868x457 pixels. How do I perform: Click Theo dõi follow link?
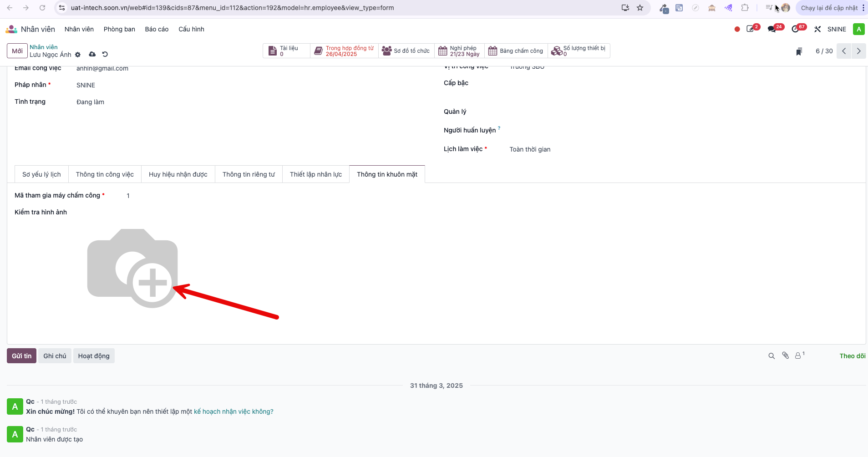click(853, 356)
